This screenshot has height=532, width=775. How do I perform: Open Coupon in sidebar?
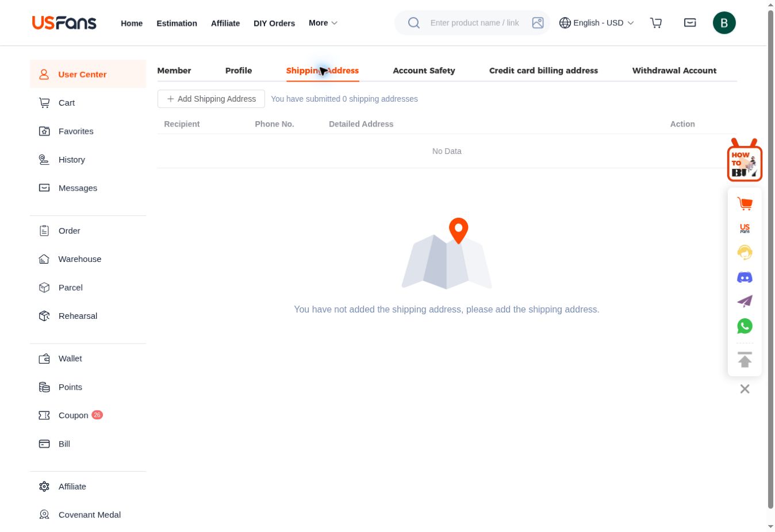[x=88, y=415]
